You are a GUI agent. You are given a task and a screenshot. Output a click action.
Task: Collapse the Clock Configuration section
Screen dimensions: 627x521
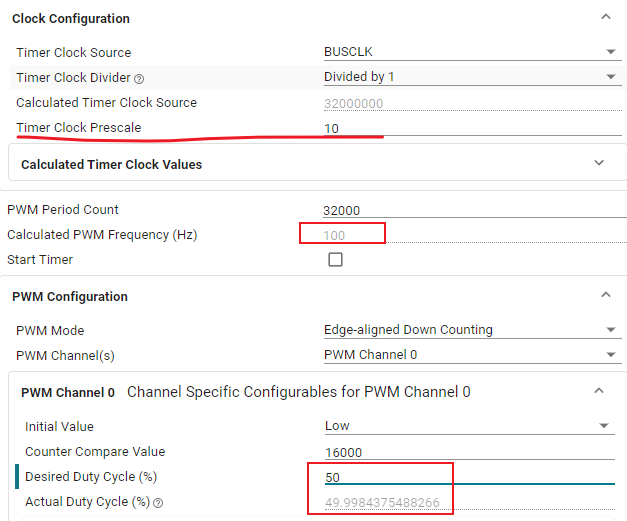(604, 17)
